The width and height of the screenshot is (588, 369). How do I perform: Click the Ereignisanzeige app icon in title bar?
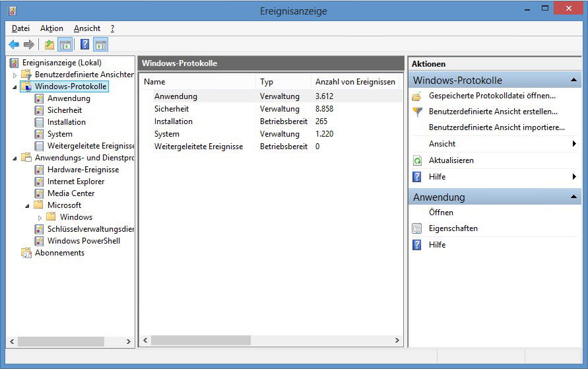click(x=13, y=11)
